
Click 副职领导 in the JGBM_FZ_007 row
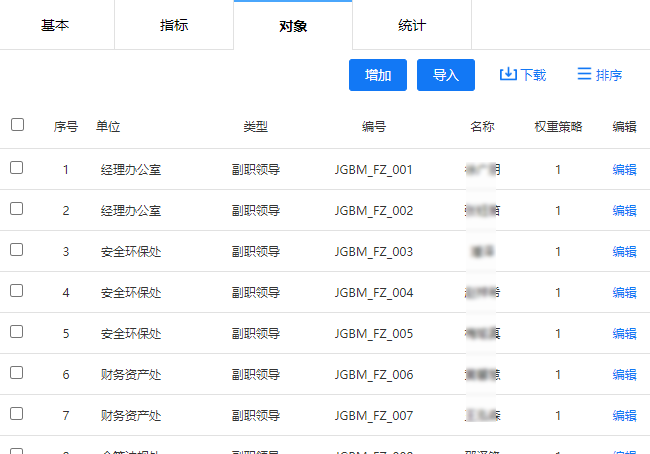[256, 416]
